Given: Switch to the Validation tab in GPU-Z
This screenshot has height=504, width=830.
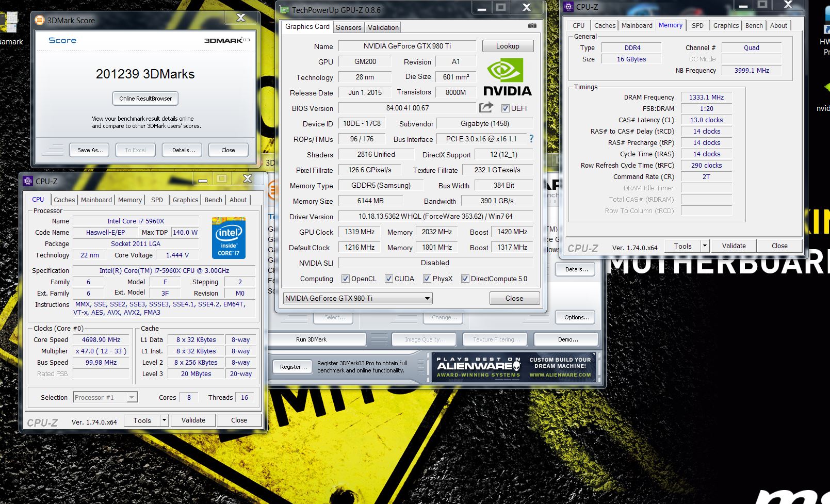Looking at the screenshot, I should (383, 27).
